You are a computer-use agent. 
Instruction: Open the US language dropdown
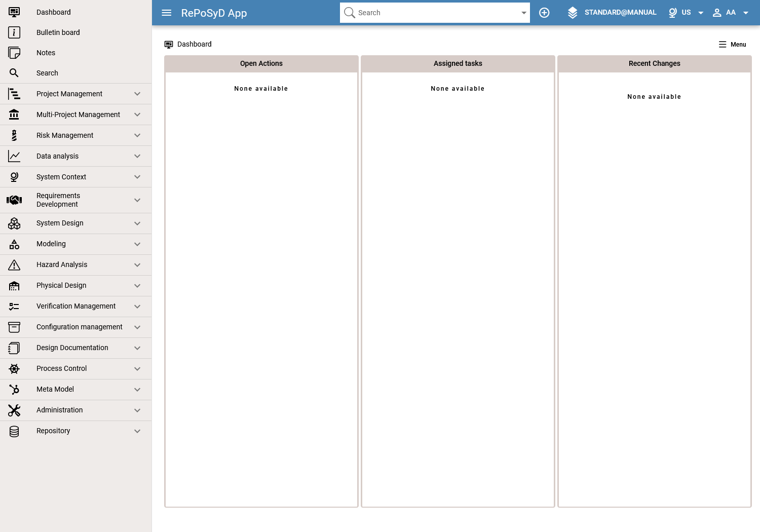(x=701, y=13)
